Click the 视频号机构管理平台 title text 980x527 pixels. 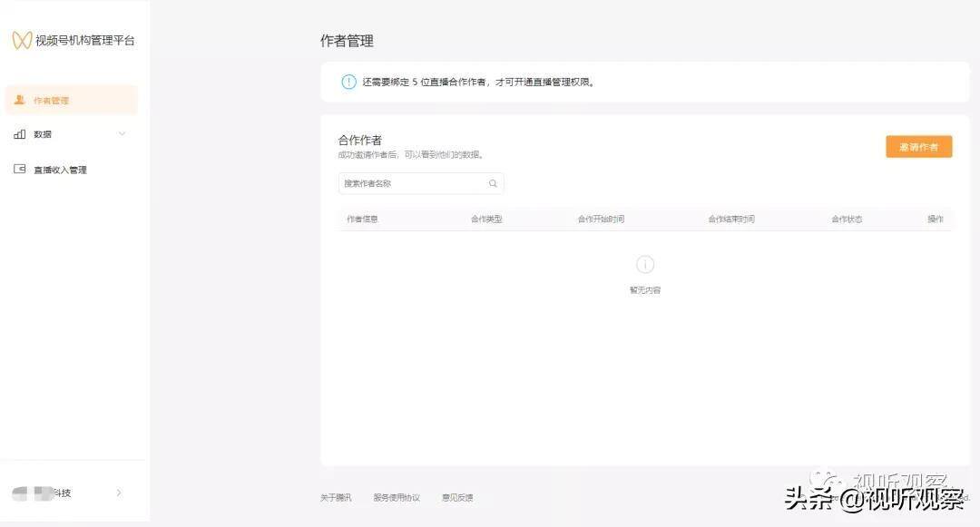point(85,41)
